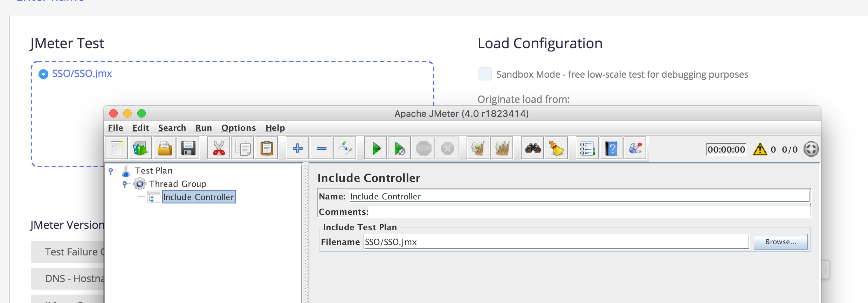
Task: Enable the Sandbox Mode checkbox
Action: [485, 74]
